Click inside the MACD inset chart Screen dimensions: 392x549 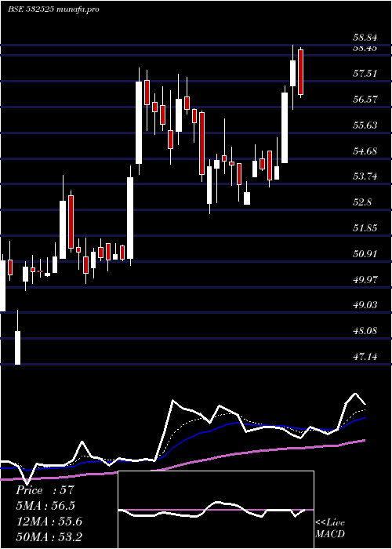pyautogui.click(x=216, y=510)
